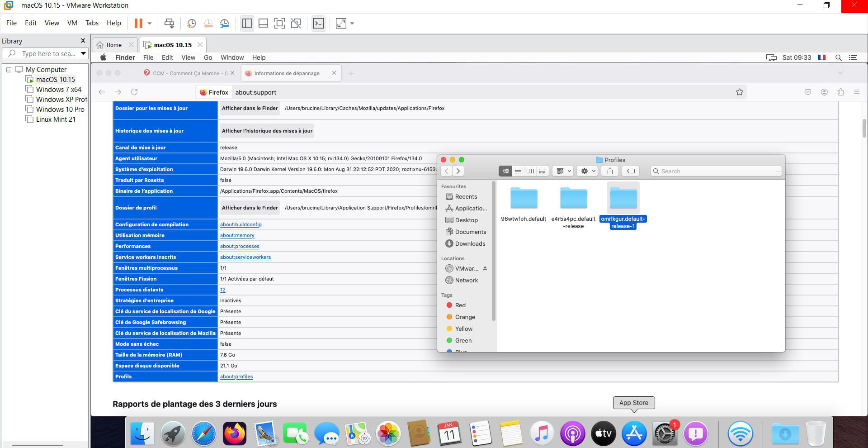Screen dimensions: 868x448
Task: Select Linux Mint 21 in the library
Action: 56,119
